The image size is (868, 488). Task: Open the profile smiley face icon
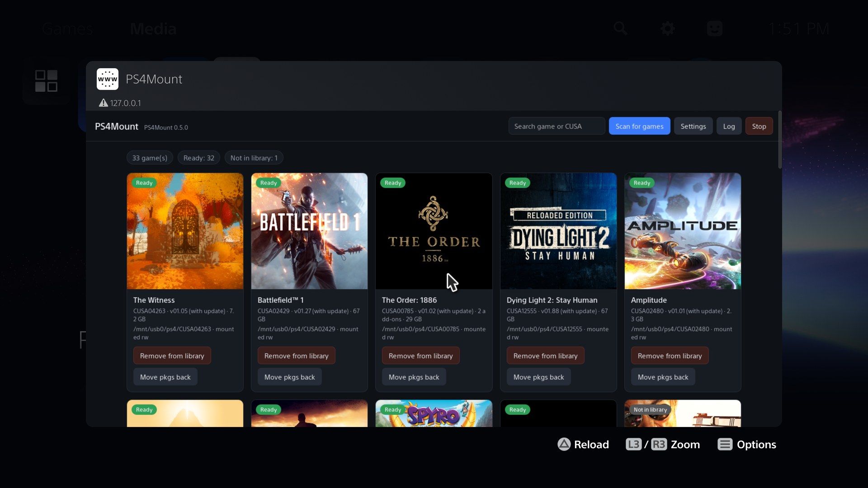(715, 28)
